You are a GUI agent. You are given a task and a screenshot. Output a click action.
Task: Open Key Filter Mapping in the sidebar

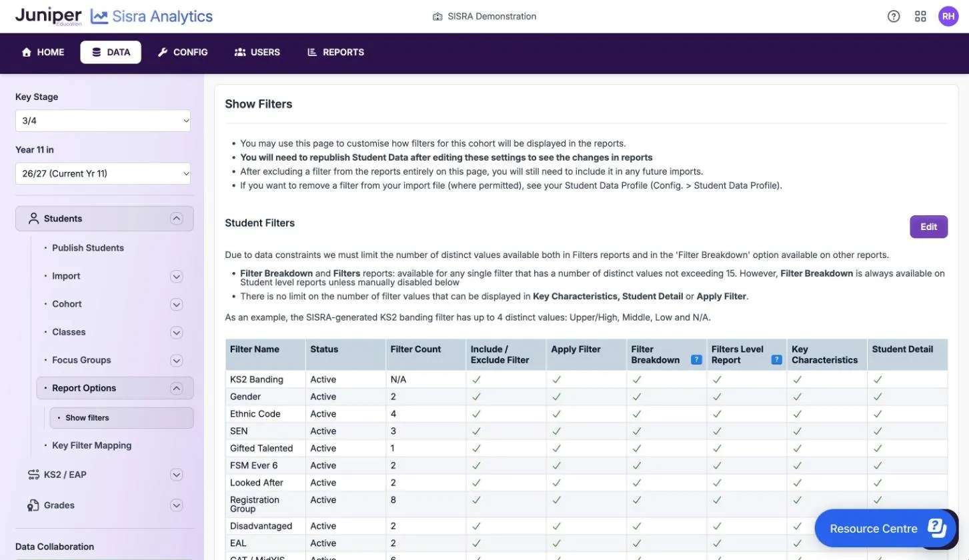[x=91, y=445]
